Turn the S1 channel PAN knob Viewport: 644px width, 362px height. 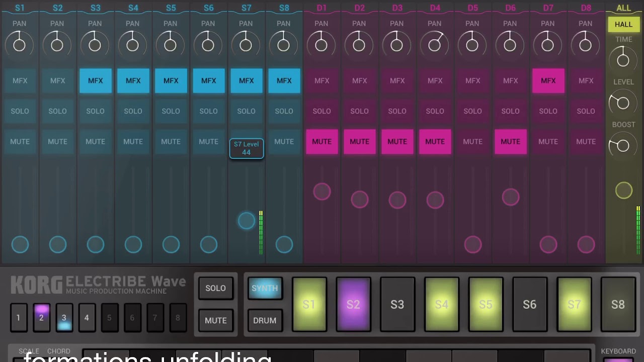(x=20, y=45)
